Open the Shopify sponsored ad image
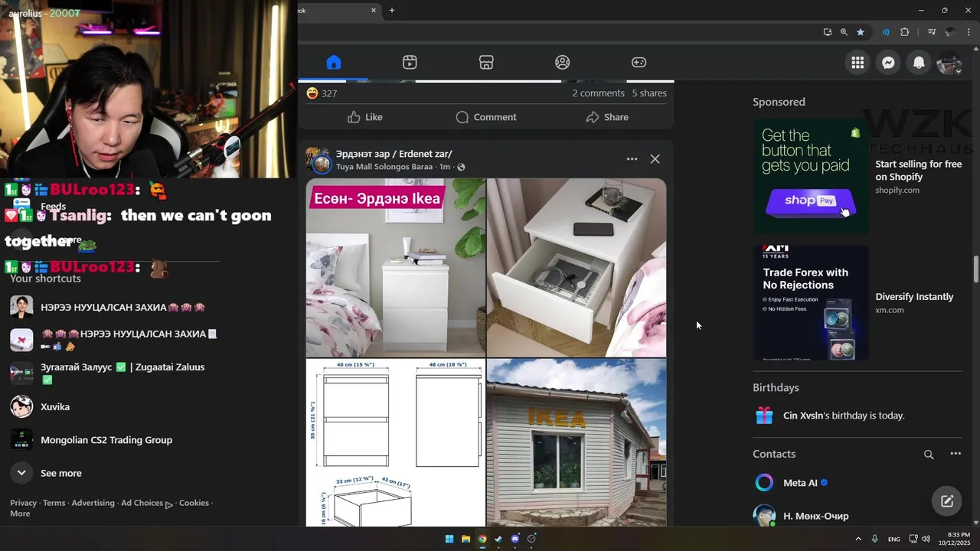Screen dimensions: 980x551 pyautogui.click(x=811, y=176)
